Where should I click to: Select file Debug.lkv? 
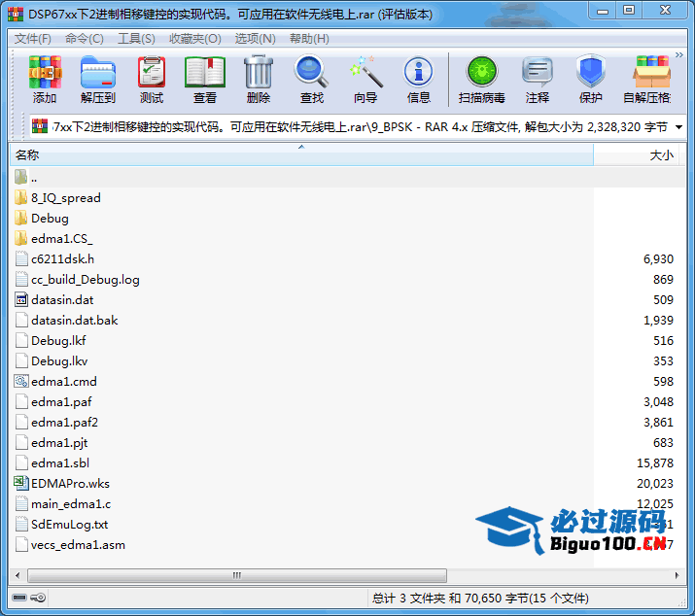coord(51,360)
